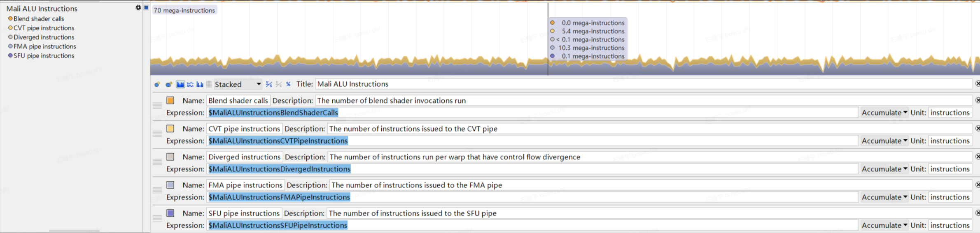Open the Stacked series composition dropdown
This screenshot has width=980, height=233.
(238, 84)
